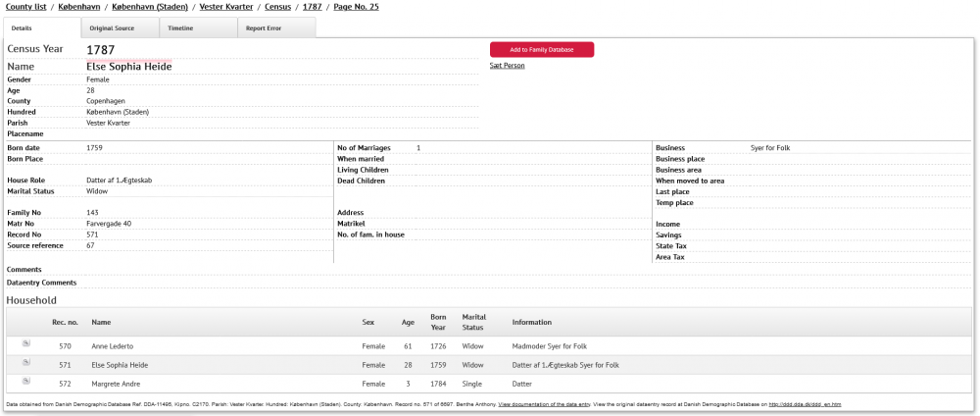
Task: Click Matr No value Farvergade 40
Action: [109, 224]
